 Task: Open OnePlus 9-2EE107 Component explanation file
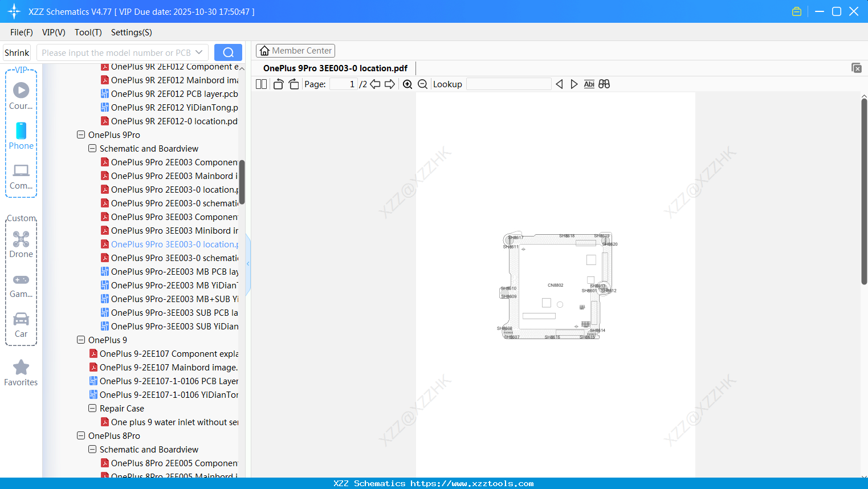coord(164,354)
